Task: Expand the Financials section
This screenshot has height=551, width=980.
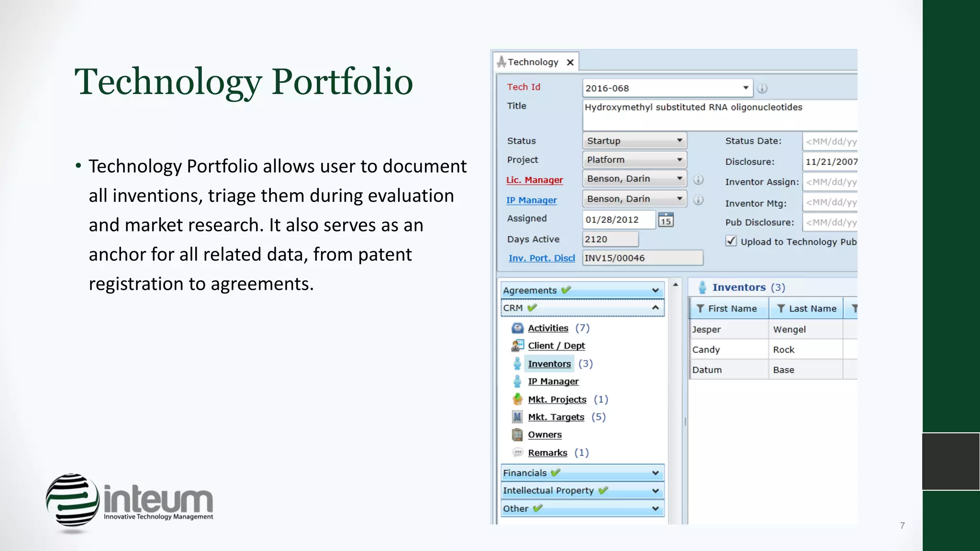Action: tap(655, 473)
